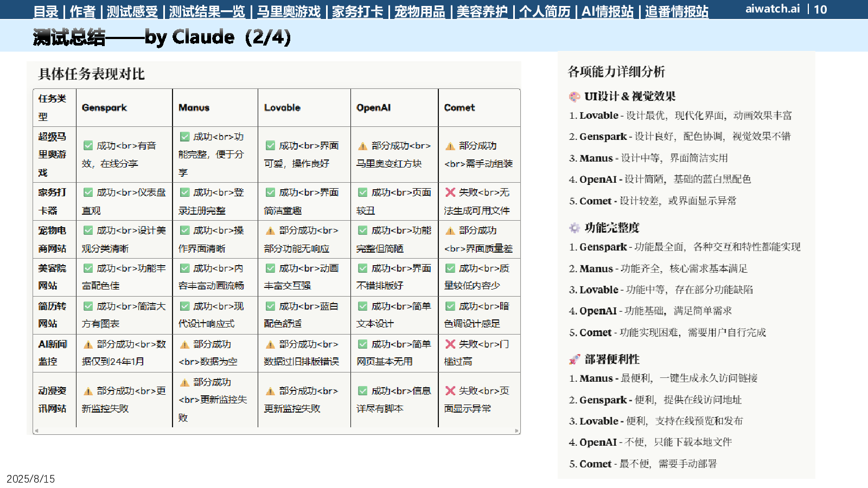Screen dimensions: 868x488
Task: Click green check in Comet 美容院网站 cell
Action: 450,268
